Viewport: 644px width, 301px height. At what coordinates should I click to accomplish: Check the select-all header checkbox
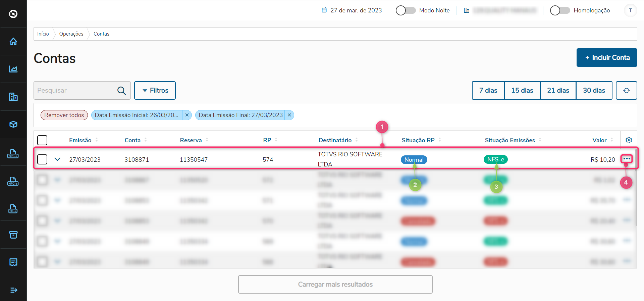(x=42, y=140)
